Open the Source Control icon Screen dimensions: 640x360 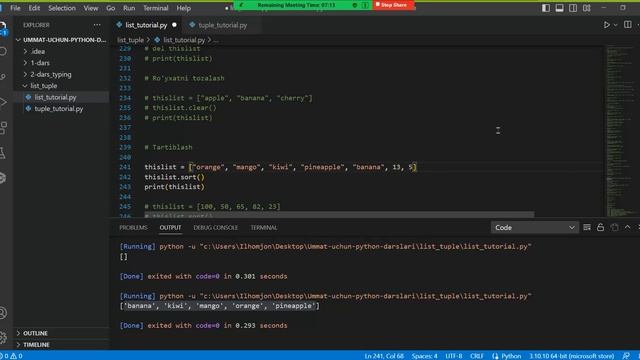[x=3, y=77]
